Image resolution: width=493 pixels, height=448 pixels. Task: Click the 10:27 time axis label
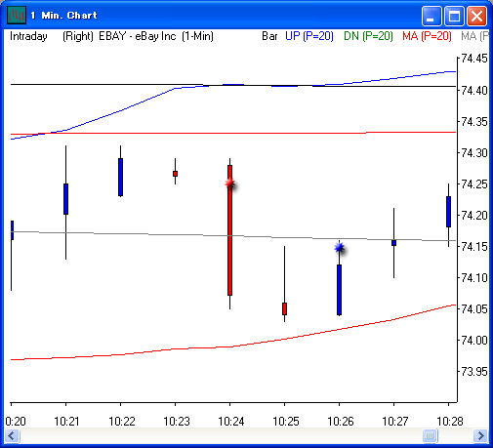pos(395,422)
